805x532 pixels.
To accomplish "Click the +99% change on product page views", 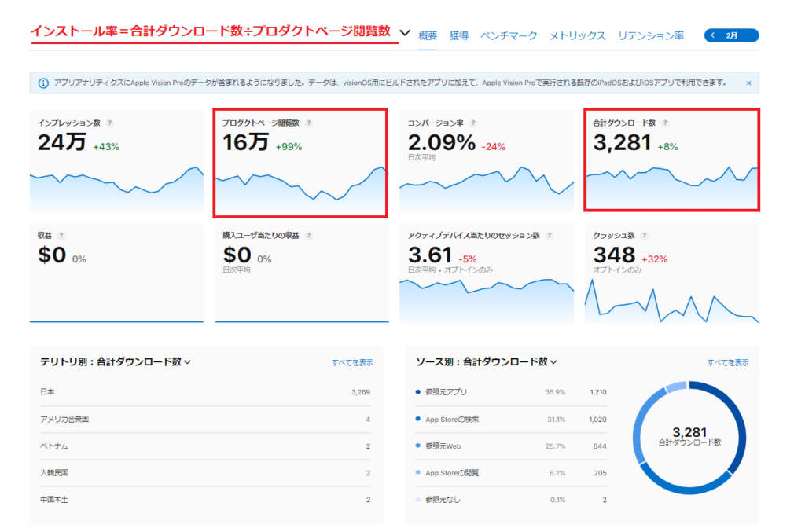I will (x=289, y=147).
